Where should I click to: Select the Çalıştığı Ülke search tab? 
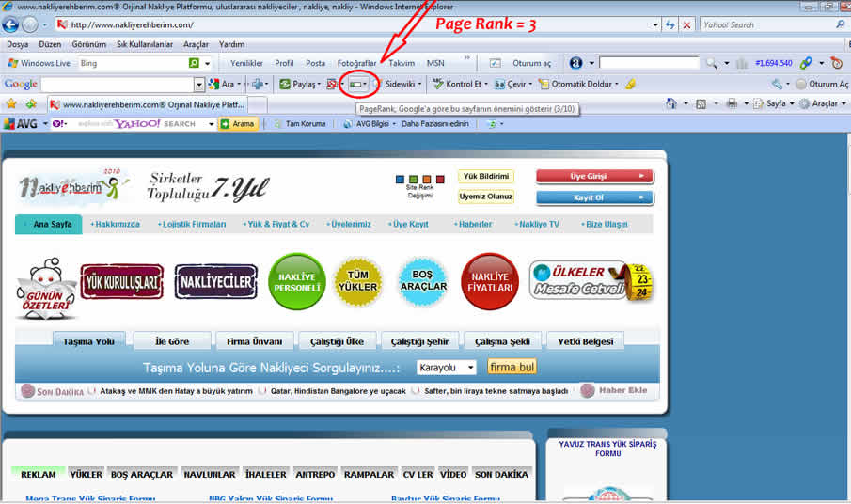[338, 341]
